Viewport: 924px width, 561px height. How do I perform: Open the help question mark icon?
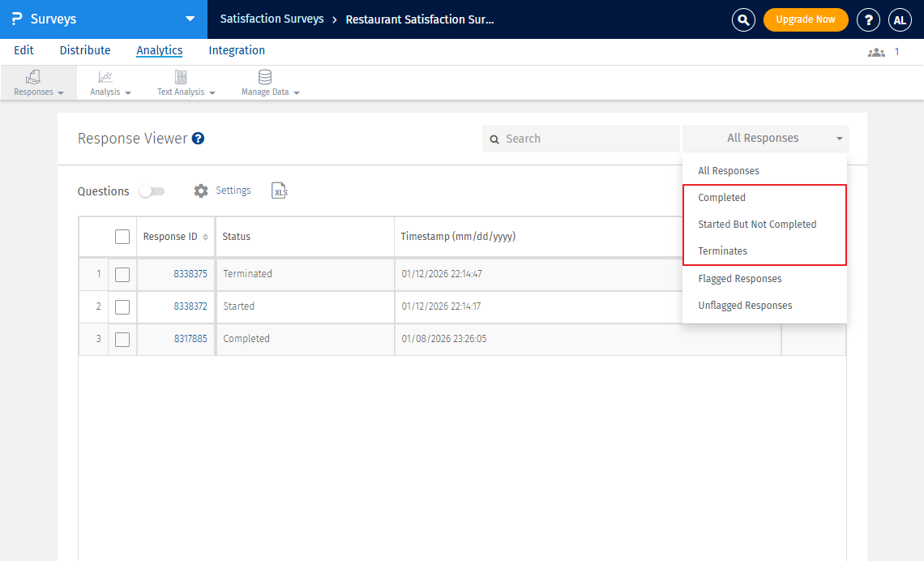pos(868,20)
